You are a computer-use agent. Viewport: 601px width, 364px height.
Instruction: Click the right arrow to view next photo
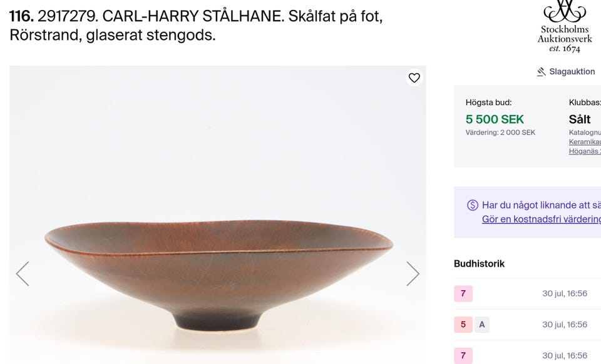pos(413,273)
